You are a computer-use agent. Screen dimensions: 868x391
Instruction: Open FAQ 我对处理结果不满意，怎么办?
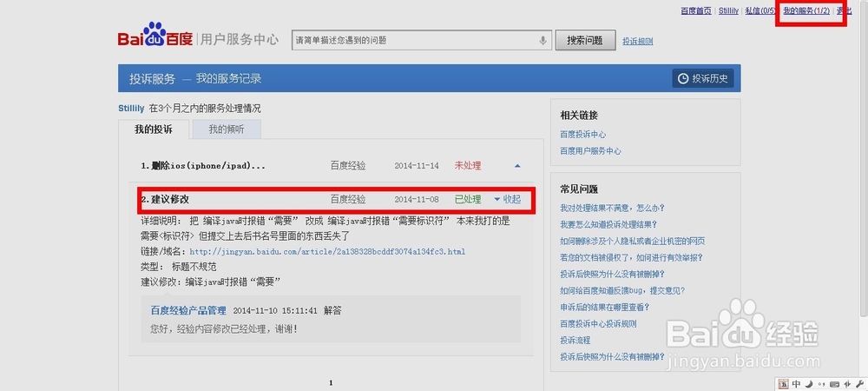[612, 209]
